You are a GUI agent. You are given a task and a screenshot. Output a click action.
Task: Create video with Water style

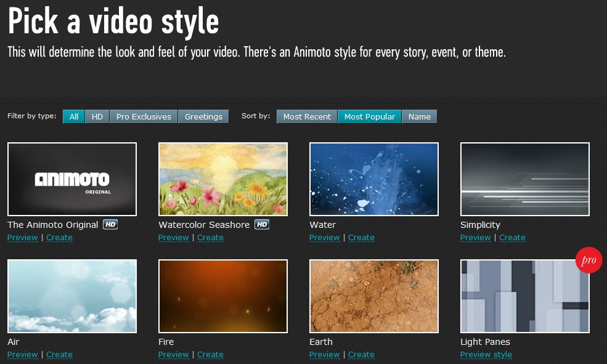coord(362,238)
